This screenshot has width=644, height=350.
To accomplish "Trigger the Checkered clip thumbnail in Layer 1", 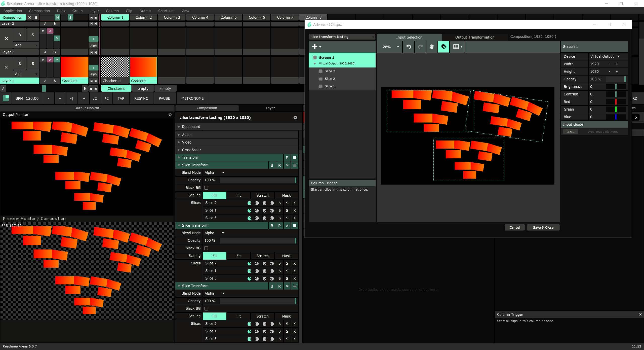I will click(115, 67).
